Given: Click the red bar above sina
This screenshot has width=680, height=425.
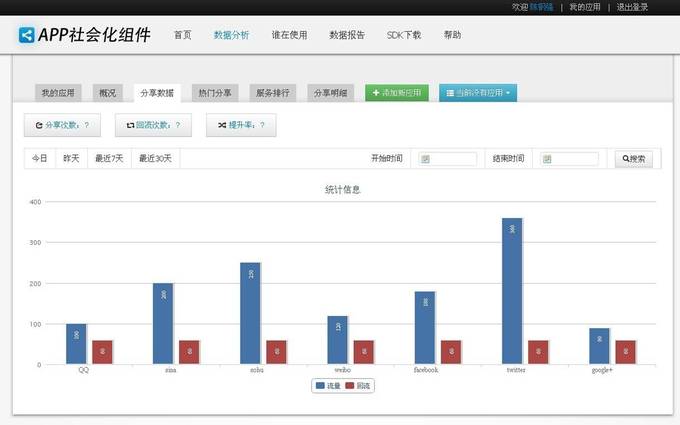Looking at the screenshot, I should pos(190,352).
